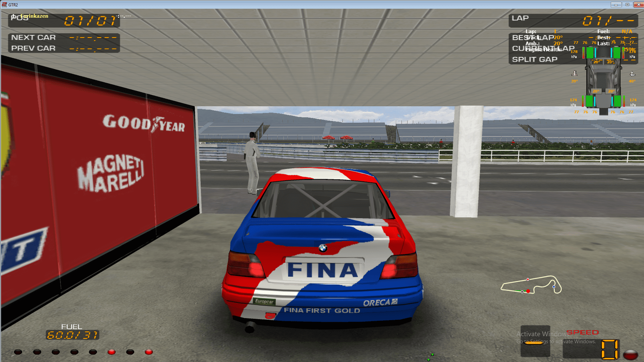Minimize the GTR2 window
The image size is (644, 362).
(616, 5)
